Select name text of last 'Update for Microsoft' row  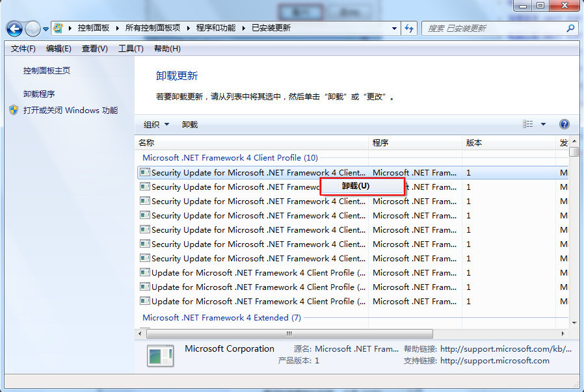point(258,302)
